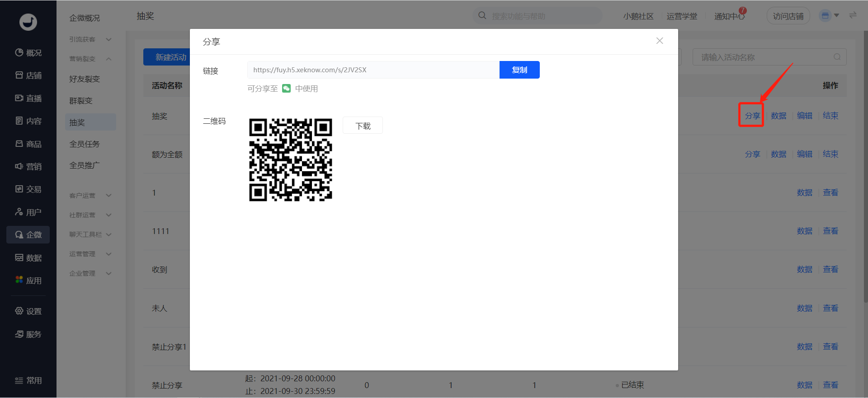Viewport: 868px width, 398px height.
Task: Select 抽奖 submenu item
Action: (90, 122)
